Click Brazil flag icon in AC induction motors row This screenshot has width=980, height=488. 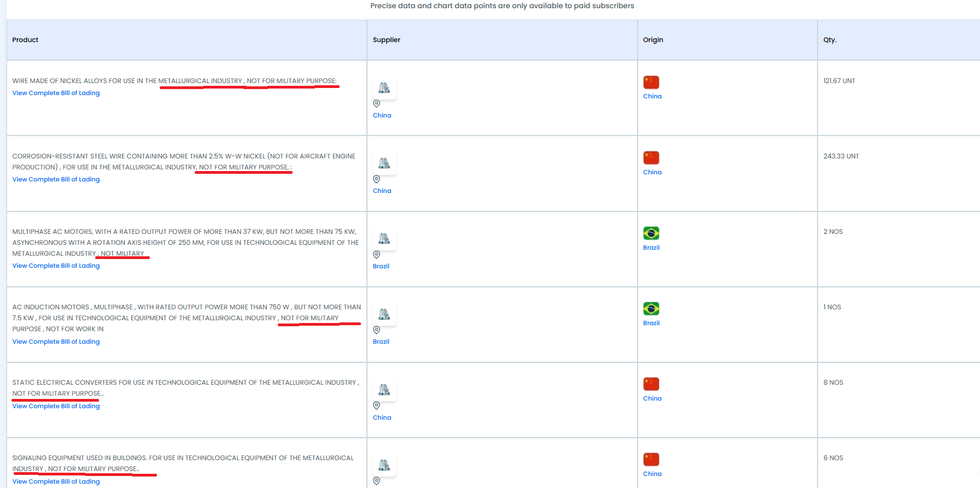click(651, 309)
